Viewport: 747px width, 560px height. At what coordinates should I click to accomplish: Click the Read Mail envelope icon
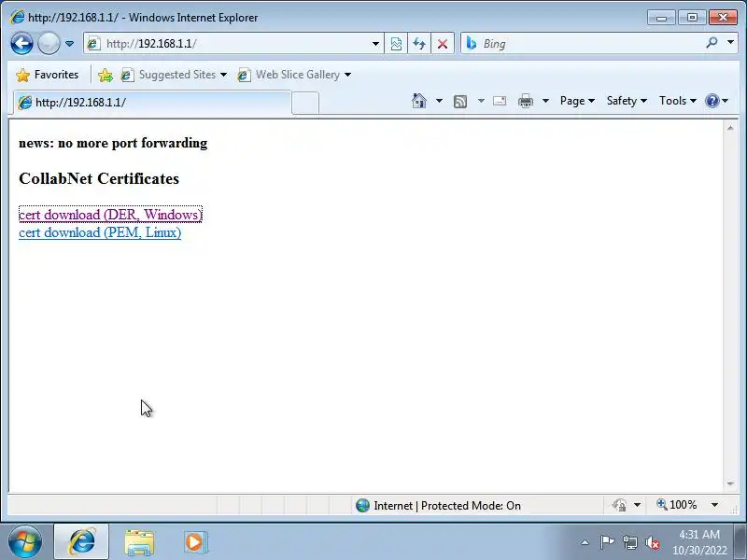point(500,101)
